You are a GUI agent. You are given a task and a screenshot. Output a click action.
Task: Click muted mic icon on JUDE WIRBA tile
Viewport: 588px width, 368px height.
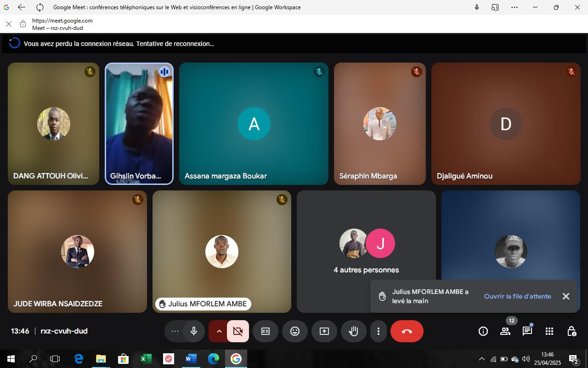pyautogui.click(x=138, y=200)
